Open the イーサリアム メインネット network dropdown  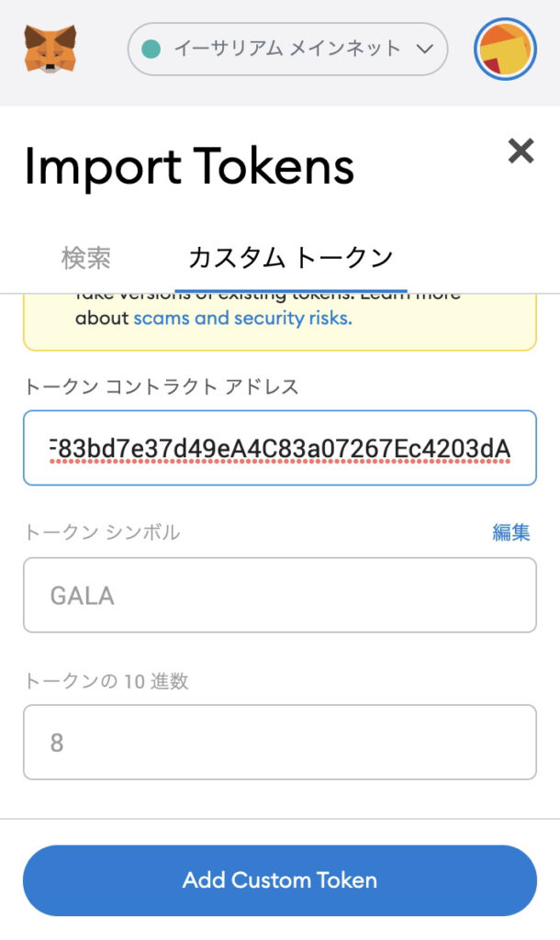287,50
